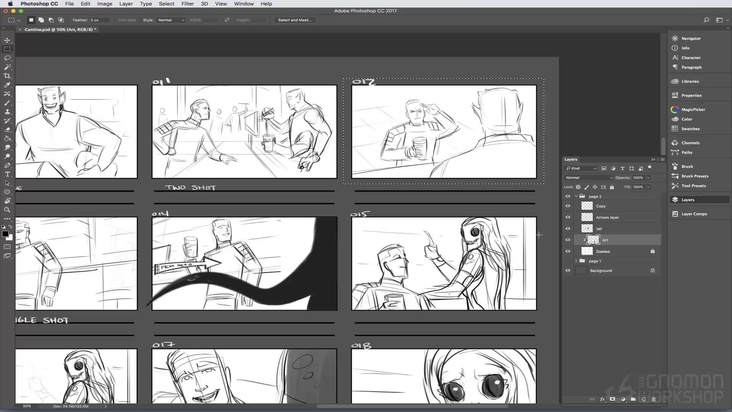Viewport: 732px width, 412px height.
Task: Toggle lock transparent pixels in Layers panel
Action: tap(578, 187)
